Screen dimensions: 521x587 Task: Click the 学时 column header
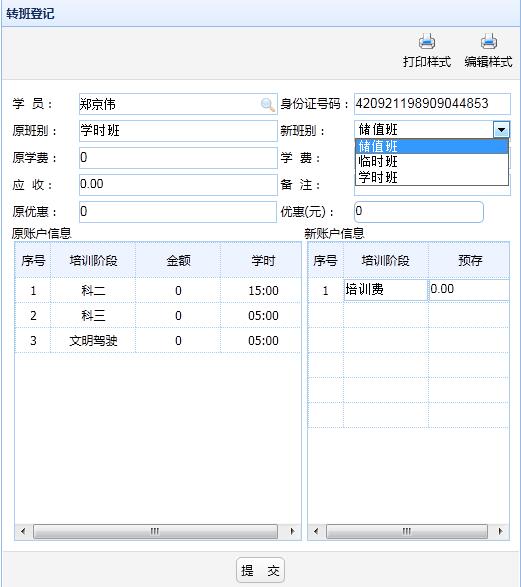point(263,260)
